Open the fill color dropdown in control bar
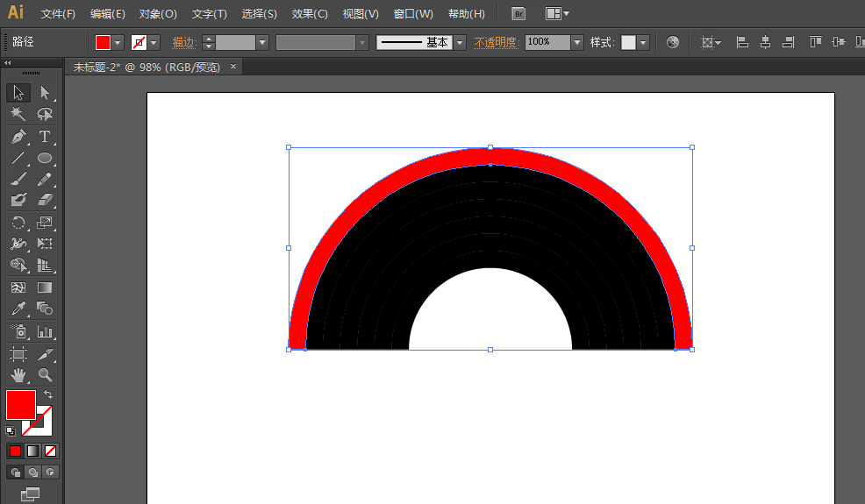 click(118, 43)
